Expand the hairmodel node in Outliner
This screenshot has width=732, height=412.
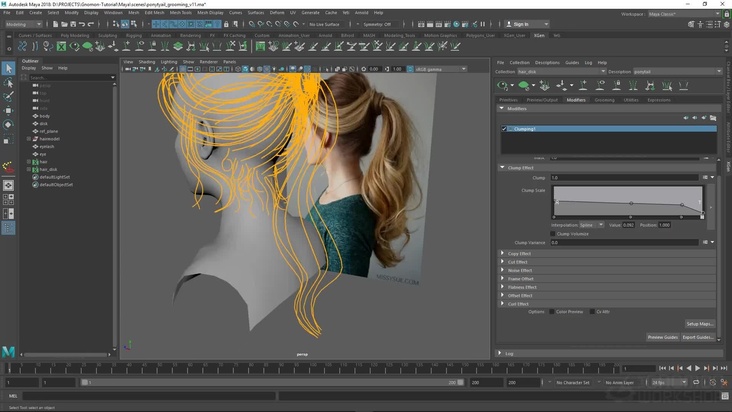click(29, 139)
